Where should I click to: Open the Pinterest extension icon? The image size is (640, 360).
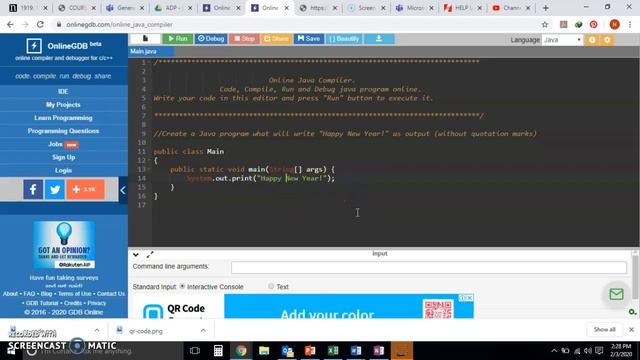tap(593, 24)
